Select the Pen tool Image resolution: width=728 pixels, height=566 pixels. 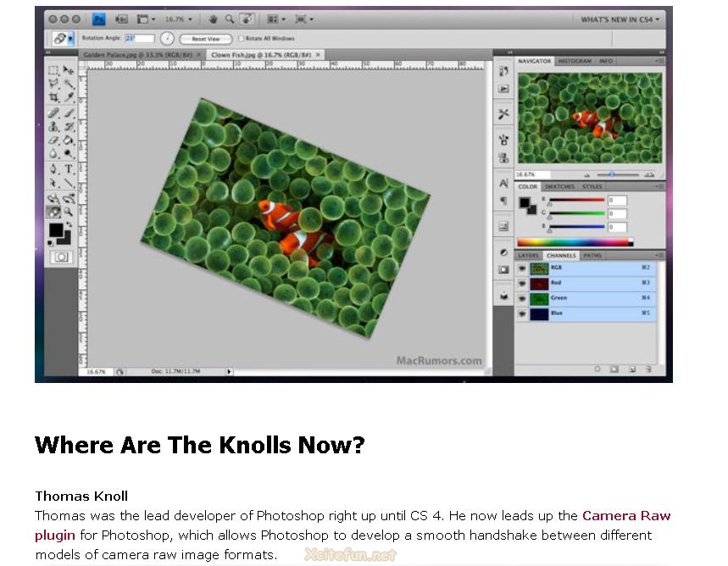(x=53, y=169)
